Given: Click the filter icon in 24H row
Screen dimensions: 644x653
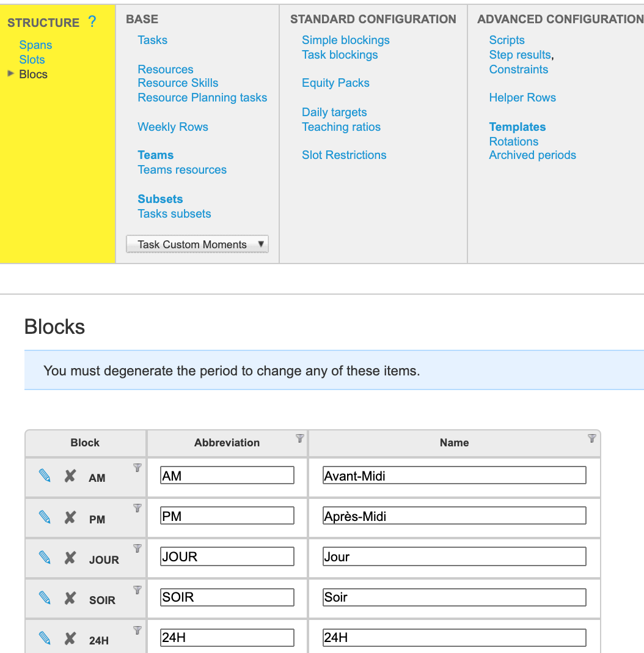Looking at the screenshot, I should coord(137,630).
